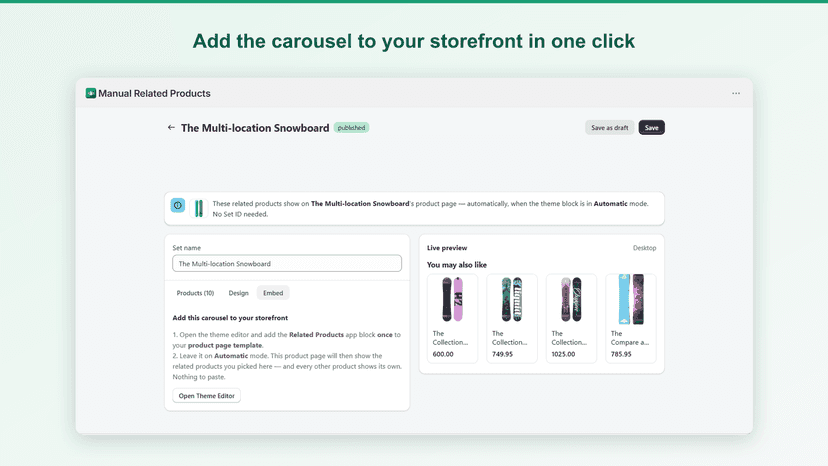Click the published status badge
828x466 pixels.
[x=351, y=128]
